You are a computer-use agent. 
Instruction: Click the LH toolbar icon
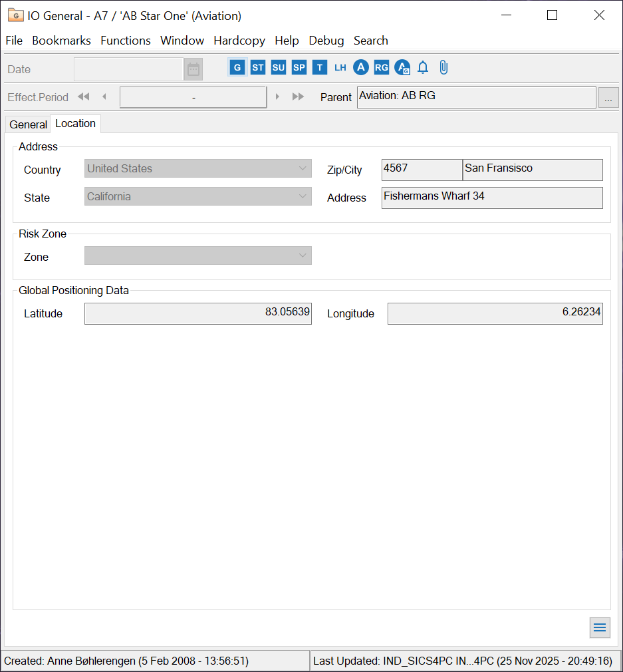point(340,68)
